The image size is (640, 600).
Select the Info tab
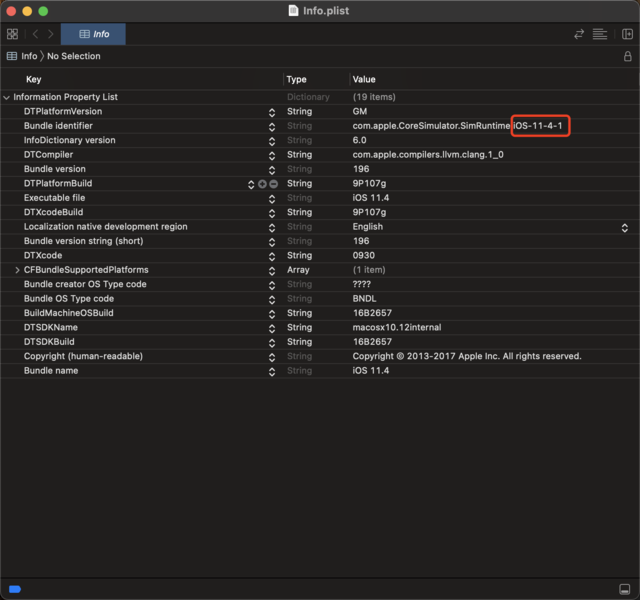93,34
